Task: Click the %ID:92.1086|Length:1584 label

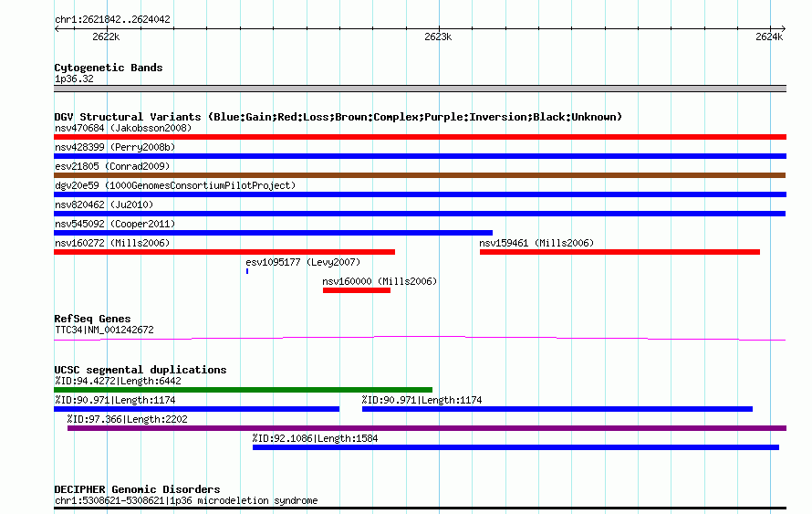Action: click(x=315, y=439)
